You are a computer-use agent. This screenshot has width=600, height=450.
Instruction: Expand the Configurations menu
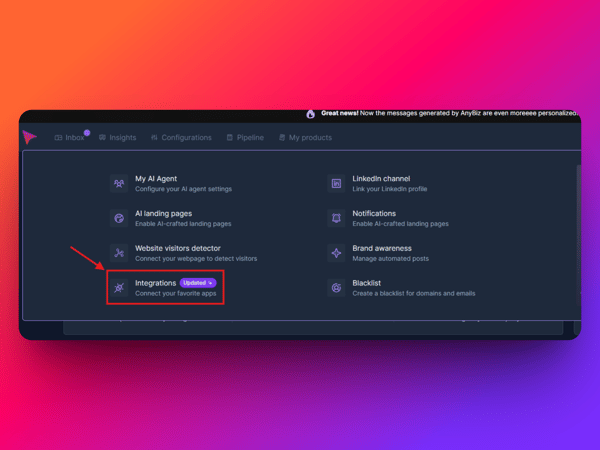181,138
